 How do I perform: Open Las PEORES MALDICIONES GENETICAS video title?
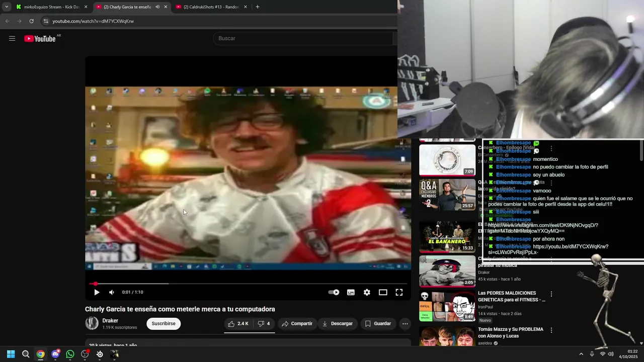click(x=511, y=296)
